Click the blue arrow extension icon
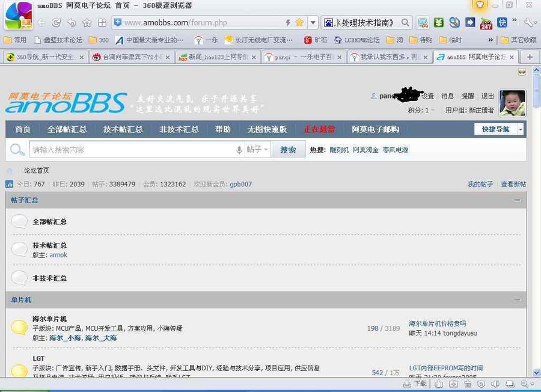Image resolution: width=541 pixels, height=392 pixels. (x=470, y=23)
